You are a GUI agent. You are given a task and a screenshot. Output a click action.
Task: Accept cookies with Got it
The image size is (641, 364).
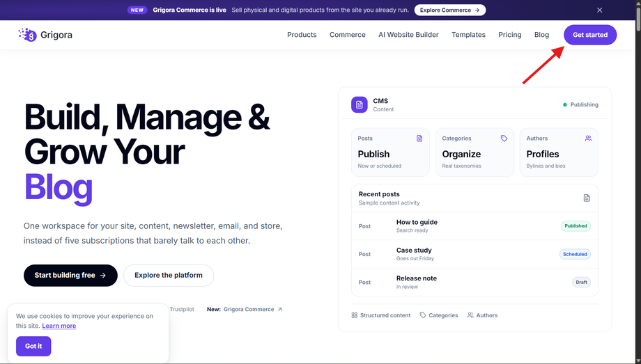(33, 346)
